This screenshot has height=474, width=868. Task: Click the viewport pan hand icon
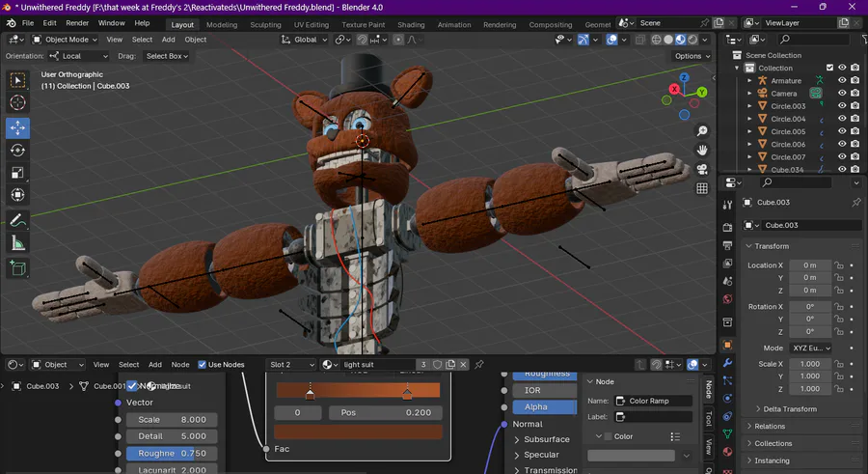pyautogui.click(x=702, y=151)
